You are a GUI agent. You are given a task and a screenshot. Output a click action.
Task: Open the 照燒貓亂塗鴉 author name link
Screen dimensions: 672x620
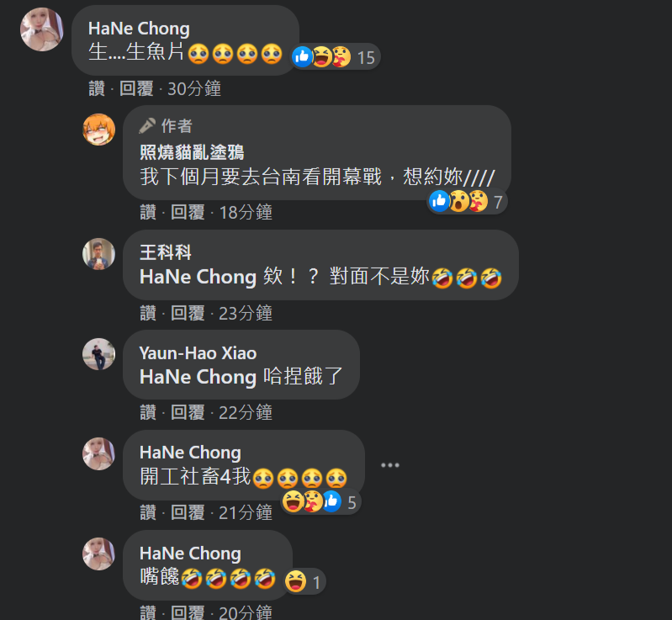[x=192, y=152]
